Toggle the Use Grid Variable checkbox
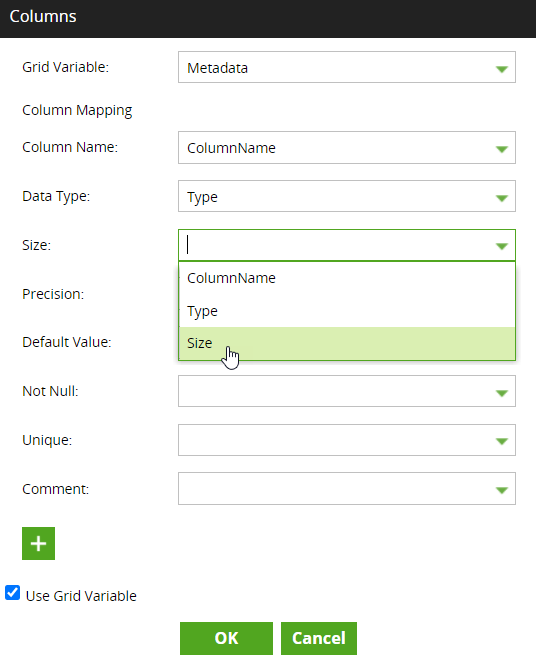Screen dimensions: 536x662 [13, 593]
